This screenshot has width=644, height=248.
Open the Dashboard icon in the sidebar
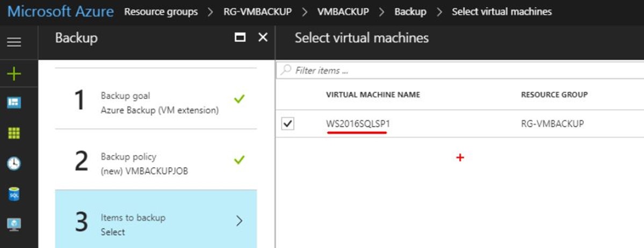(x=14, y=103)
